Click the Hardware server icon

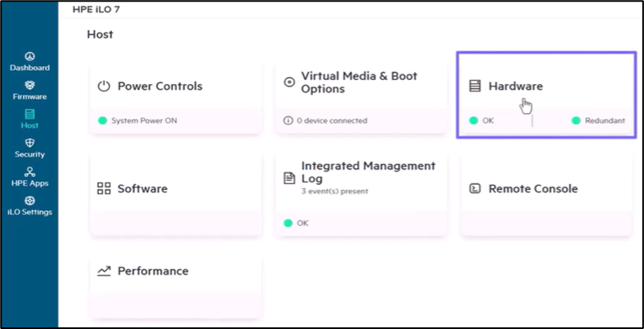click(x=475, y=86)
